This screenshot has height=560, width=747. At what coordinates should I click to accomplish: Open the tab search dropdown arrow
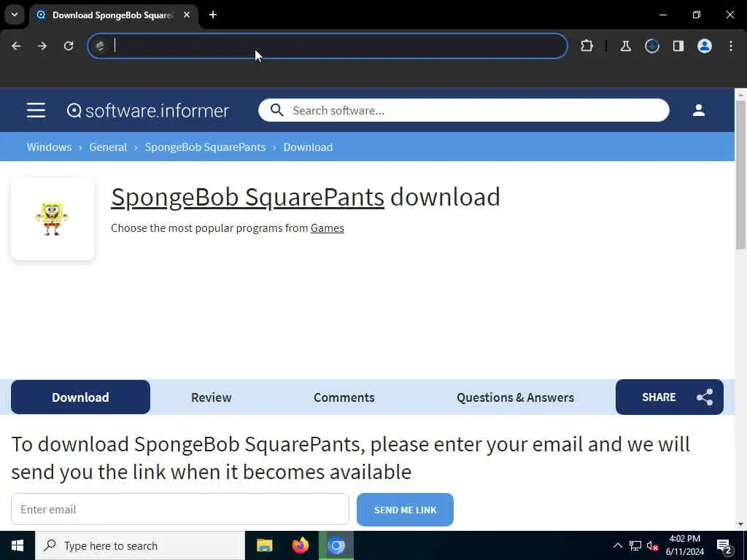15,15
